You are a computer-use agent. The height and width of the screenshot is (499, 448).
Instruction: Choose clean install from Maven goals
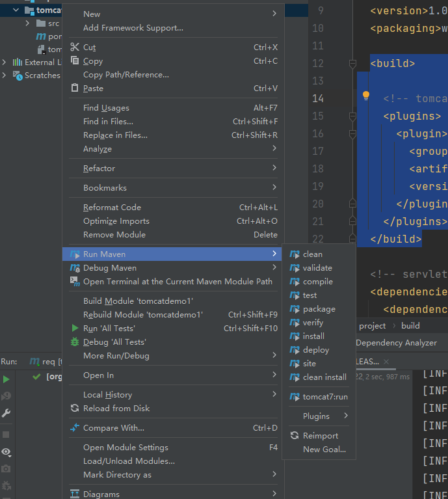coord(324,377)
